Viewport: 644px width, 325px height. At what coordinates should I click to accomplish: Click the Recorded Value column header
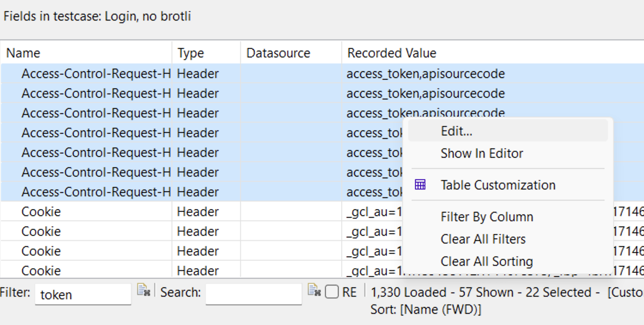pyautogui.click(x=493, y=53)
